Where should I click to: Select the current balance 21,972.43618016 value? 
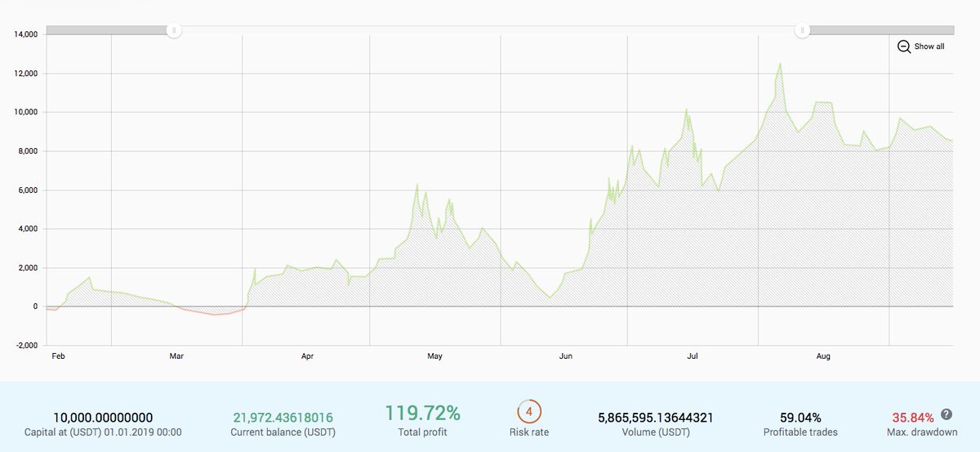tap(283, 418)
